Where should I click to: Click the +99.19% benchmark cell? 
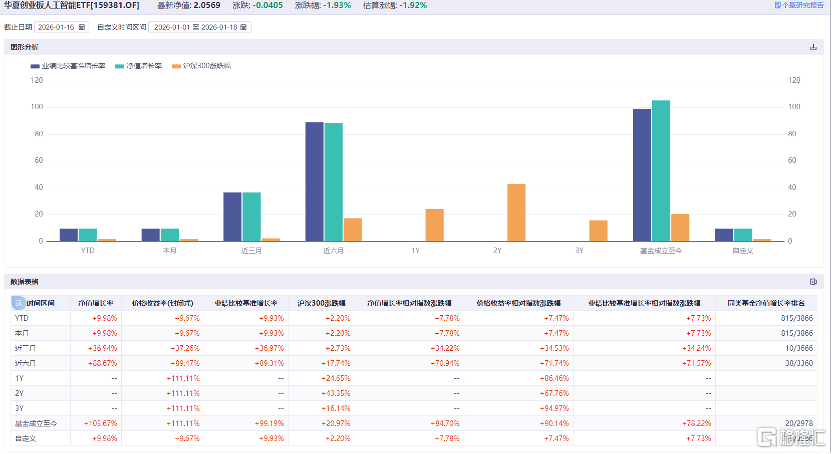[x=270, y=423]
